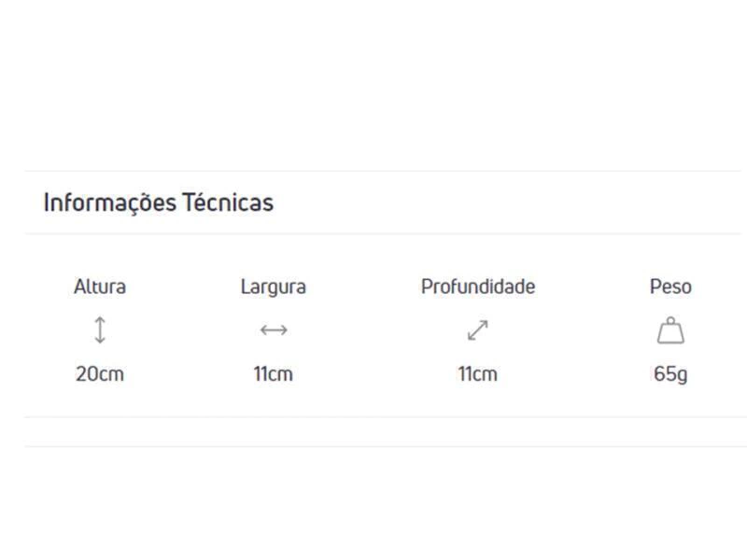Image resolution: width=747 pixels, height=560 pixels.
Task: Click the 11cm value under Profundidade
Action: point(478,374)
